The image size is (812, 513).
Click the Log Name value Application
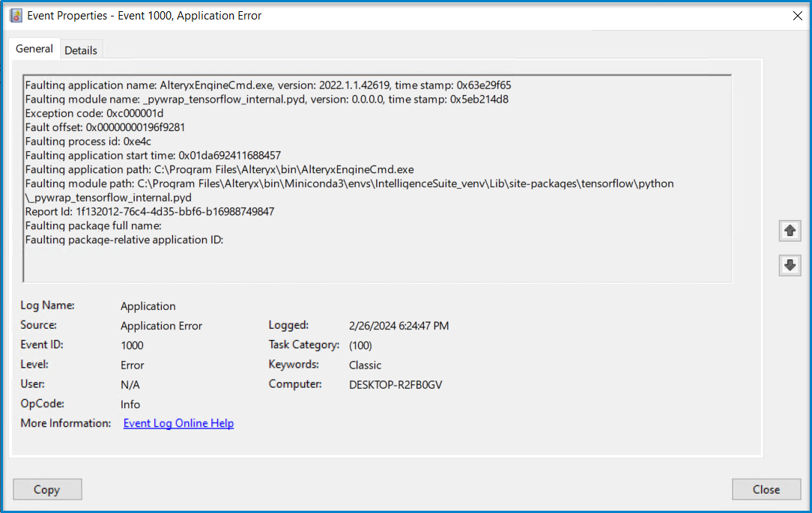tap(148, 306)
